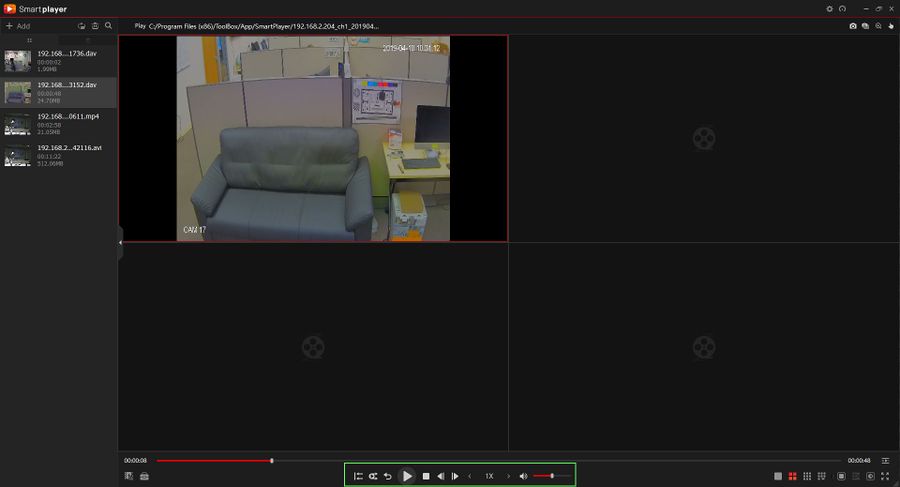Switch to the grid view tab in file list

pyautogui.click(x=29, y=40)
